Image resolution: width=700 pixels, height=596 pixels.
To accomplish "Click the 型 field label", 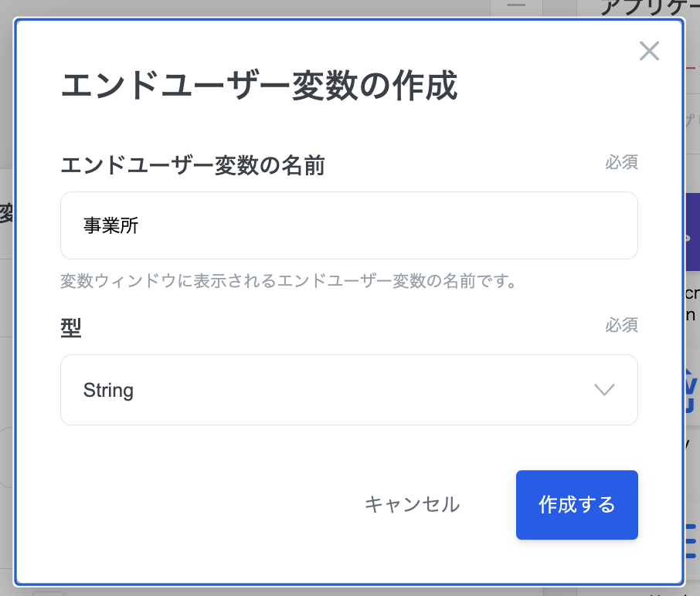I will pyautogui.click(x=71, y=327).
